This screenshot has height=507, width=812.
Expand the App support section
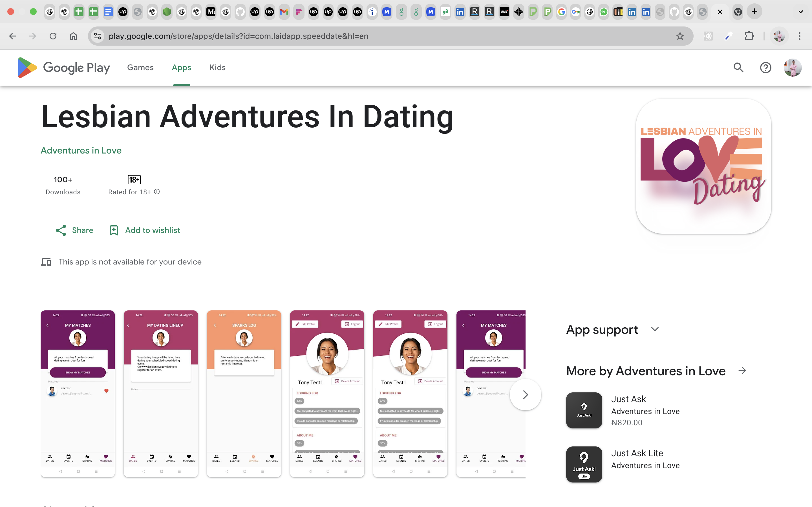click(655, 329)
